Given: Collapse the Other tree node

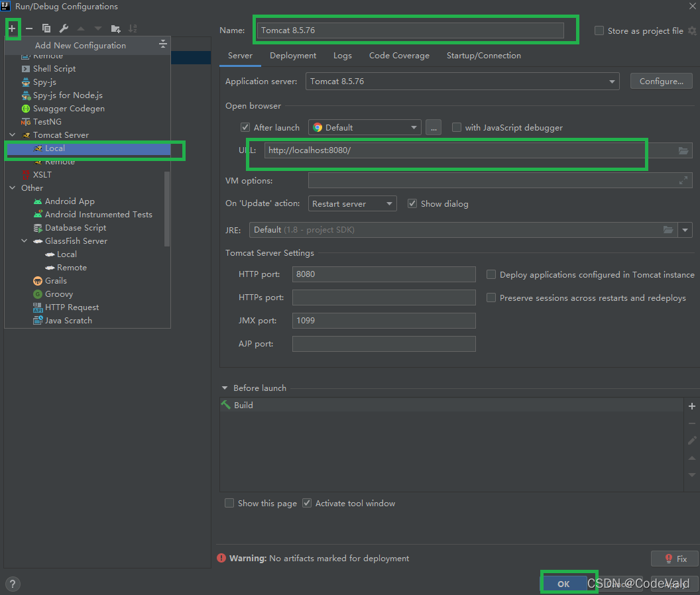Looking at the screenshot, I should 13,188.
